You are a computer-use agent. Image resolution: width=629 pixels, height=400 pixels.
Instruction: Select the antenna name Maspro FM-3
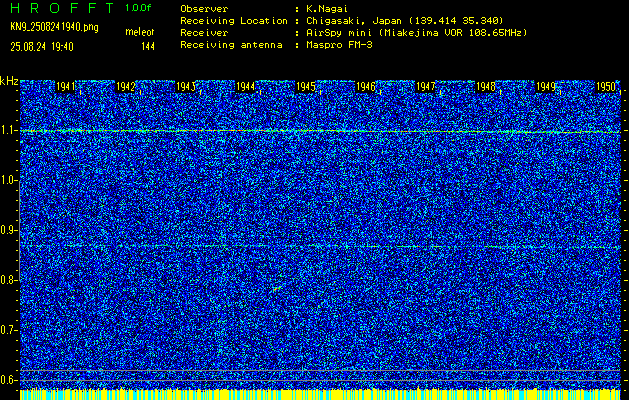pos(339,45)
